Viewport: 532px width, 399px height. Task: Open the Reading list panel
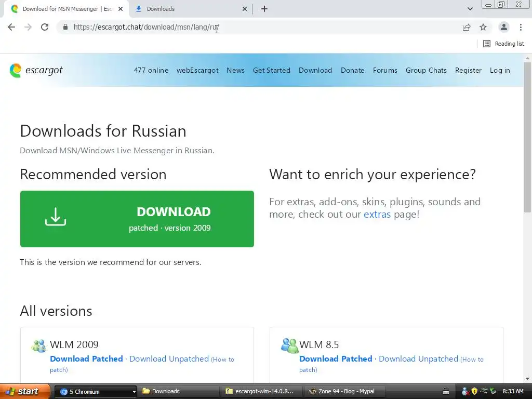click(503, 44)
